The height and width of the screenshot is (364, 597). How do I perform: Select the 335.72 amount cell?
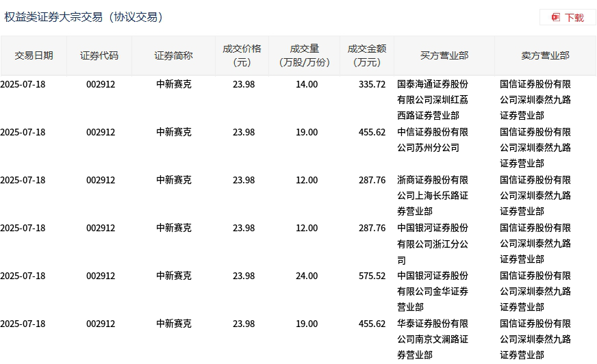click(372, 84)
